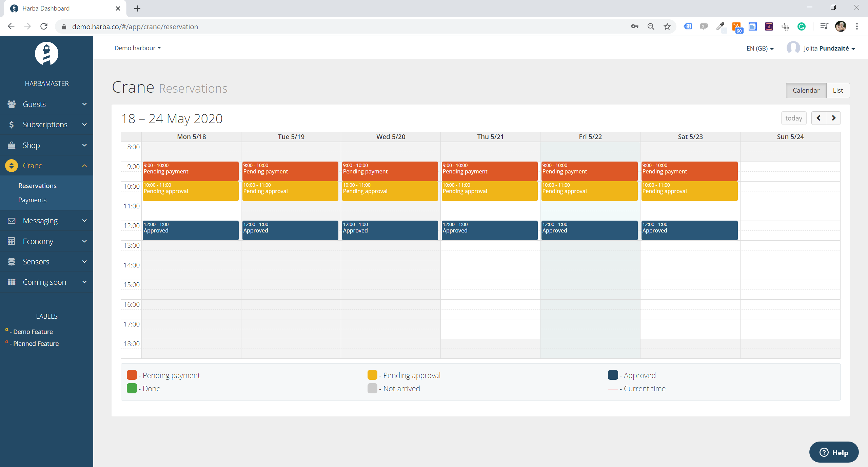
Task: Open the Payments submenu item
Action: pyautogui.click(x=32, y=200)
